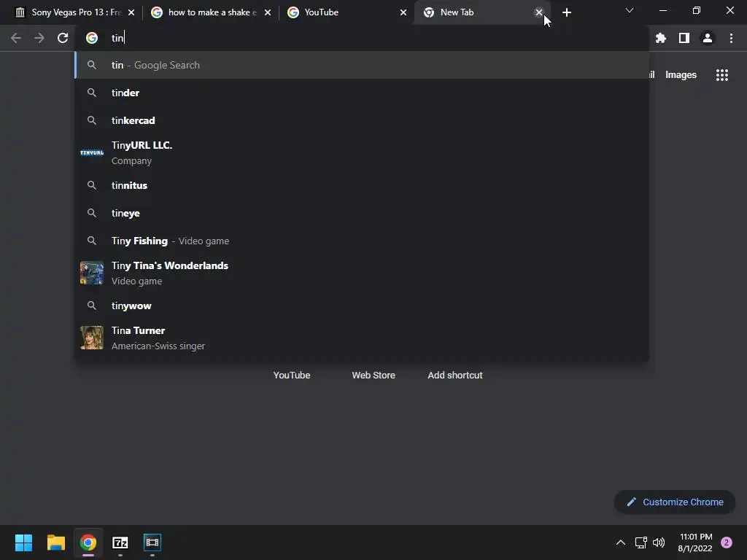Click the Customize Chrome button

tap(675, 502)
